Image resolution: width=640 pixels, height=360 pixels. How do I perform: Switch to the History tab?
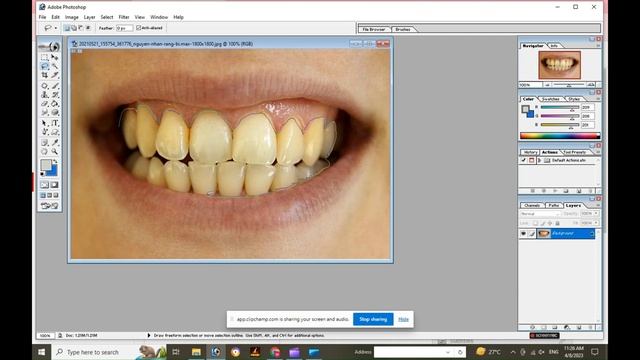tap(530, 152)
